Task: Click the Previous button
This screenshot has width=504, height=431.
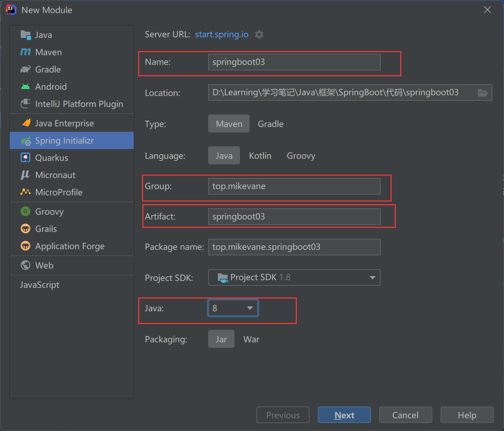Action: 283,415
